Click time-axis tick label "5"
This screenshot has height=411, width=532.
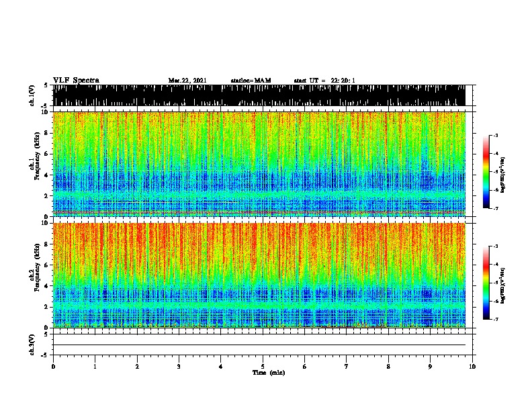[x=263, y=367]
